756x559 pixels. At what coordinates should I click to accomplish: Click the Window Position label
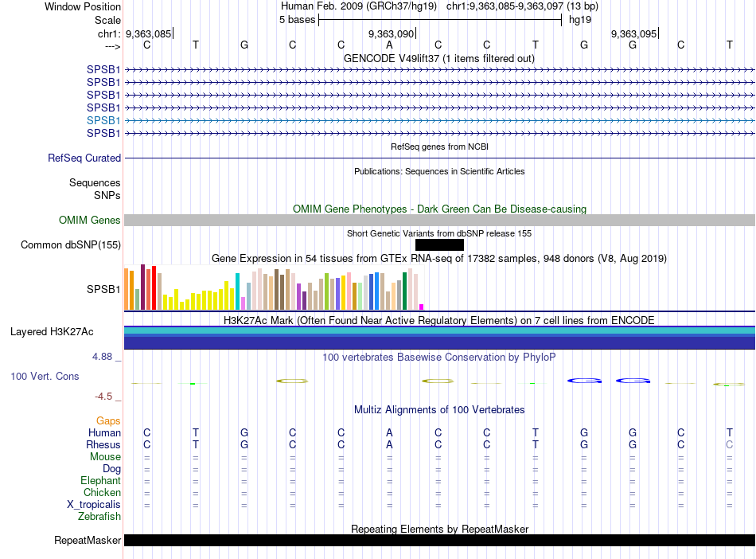(x=83, y=6)
